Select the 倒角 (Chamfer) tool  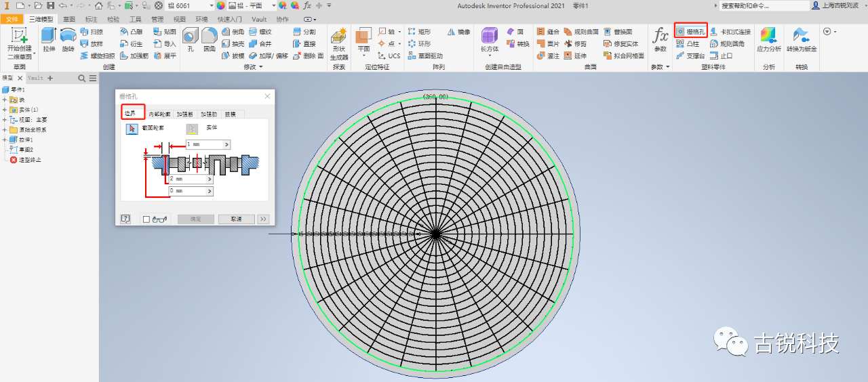click(x=233, y=32)
